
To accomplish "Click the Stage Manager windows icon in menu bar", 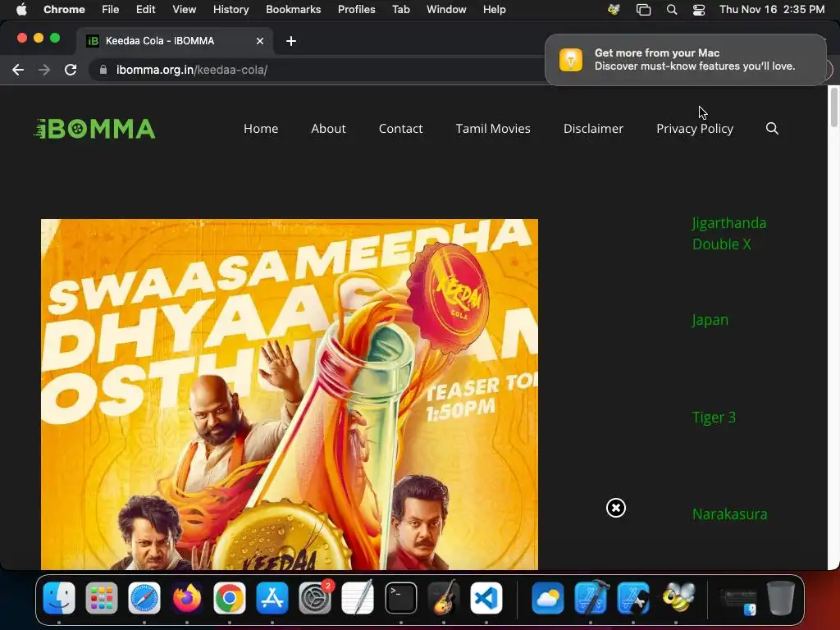I will point(643,10).
